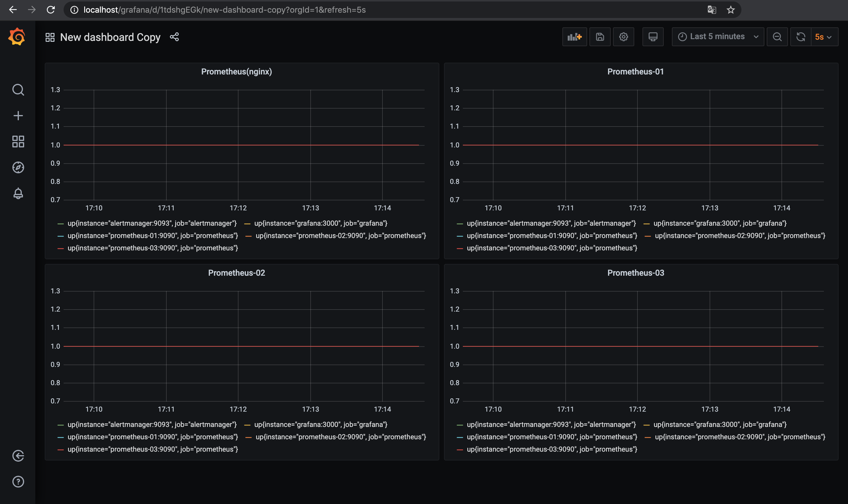This screenshot has height=504, width=848.
Task: Open the Last 5 minutes time picker
Action: click(718, 37)
